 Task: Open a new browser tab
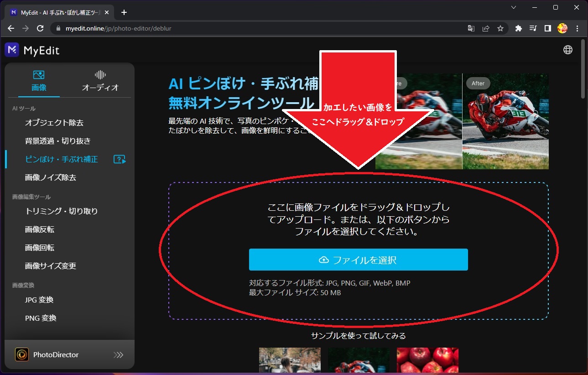pyautogui.click(x=124, y=12)
